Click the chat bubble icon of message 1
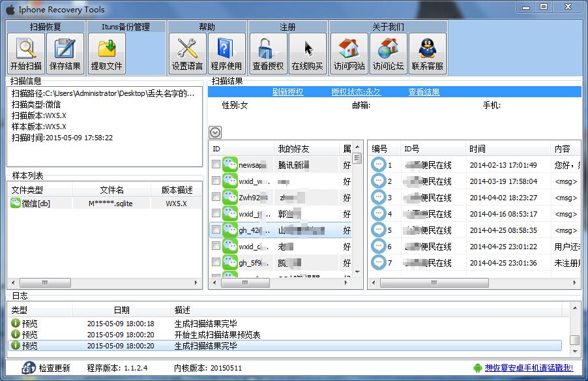Image resolution: width=588 pixels, height=381 pixels. click(x=378, y=164)
